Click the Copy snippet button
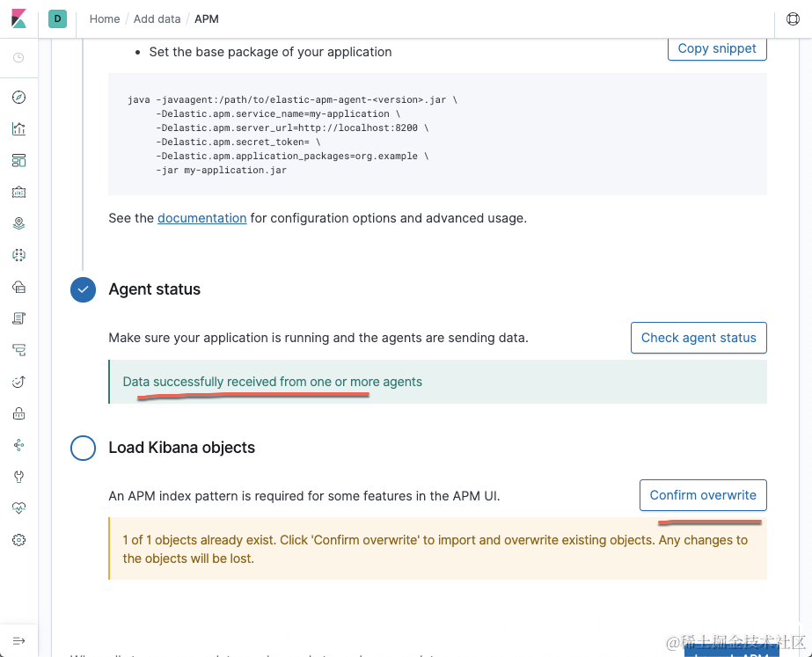Image resolution: width=812 pixels, height=657 pixels. (x=717, y=48)
